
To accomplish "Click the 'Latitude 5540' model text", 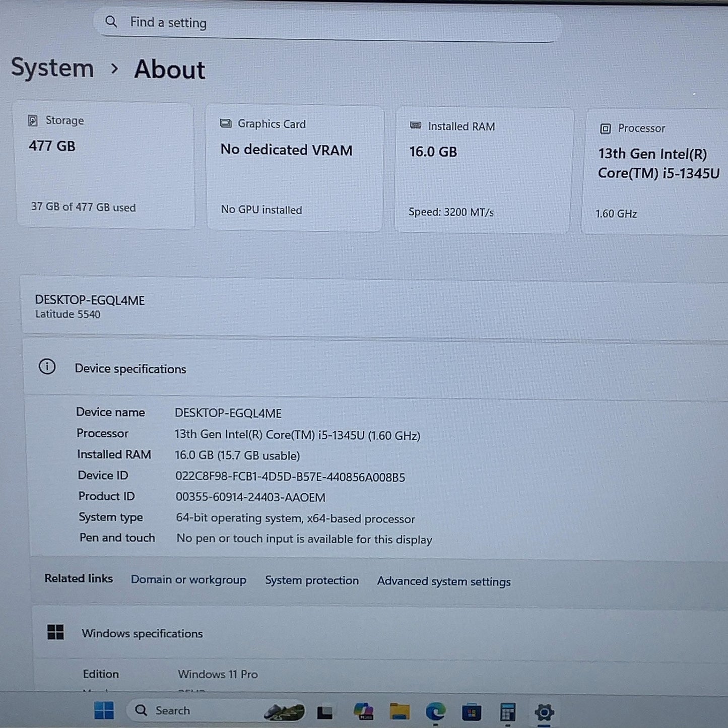I will tap(68, 314).
